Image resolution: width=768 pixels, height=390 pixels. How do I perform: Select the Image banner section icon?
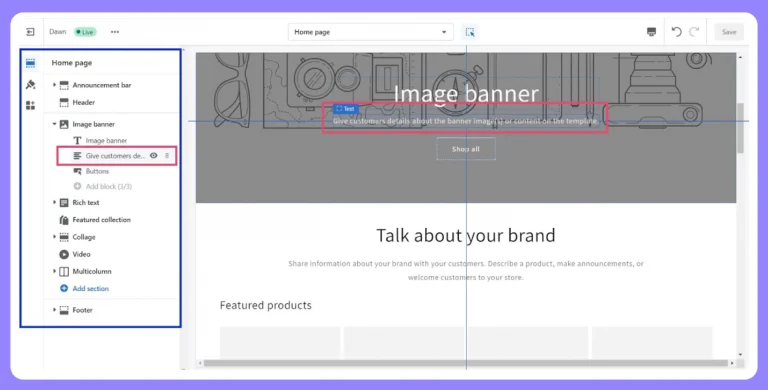pos(64,124)
